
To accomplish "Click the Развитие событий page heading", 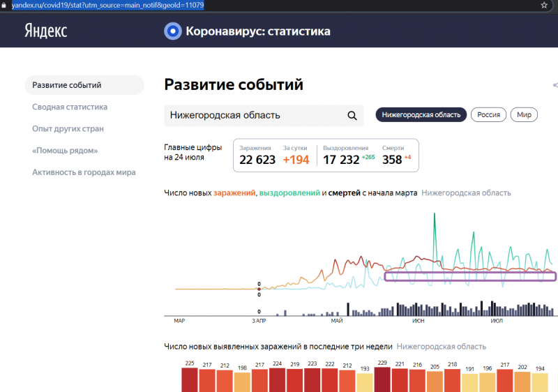I will pos(234,84).
